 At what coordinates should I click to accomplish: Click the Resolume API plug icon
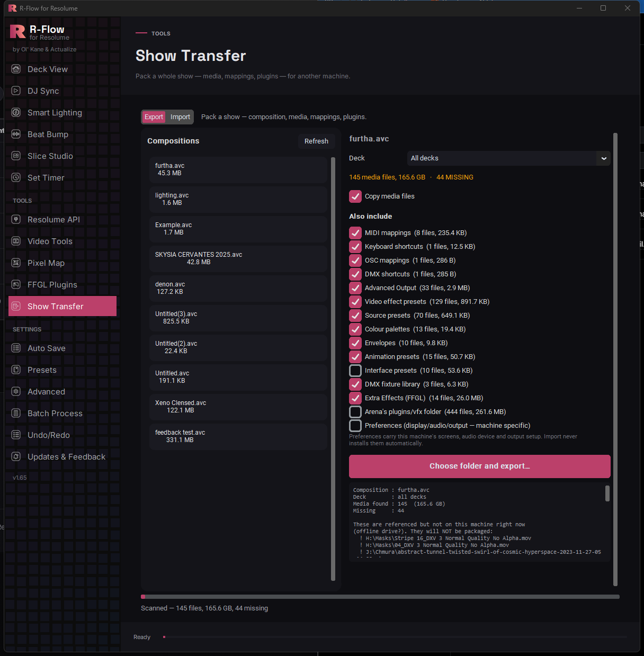pyautogui.click(x=16, y=219)
